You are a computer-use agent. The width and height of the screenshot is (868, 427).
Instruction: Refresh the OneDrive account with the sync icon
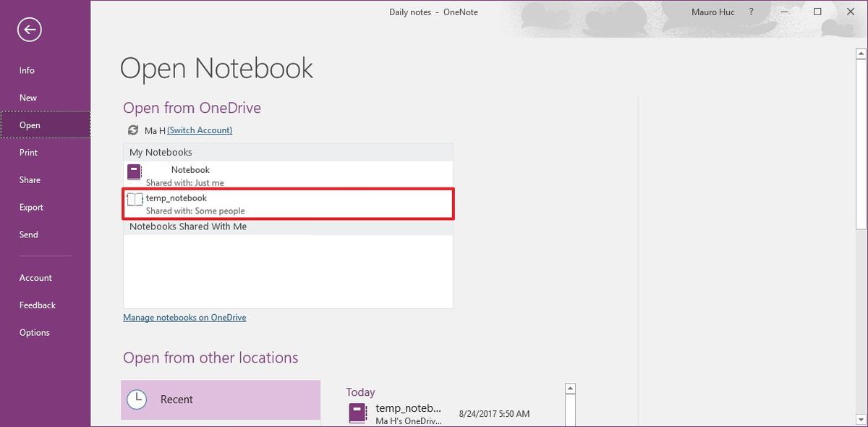click(132, 130)
